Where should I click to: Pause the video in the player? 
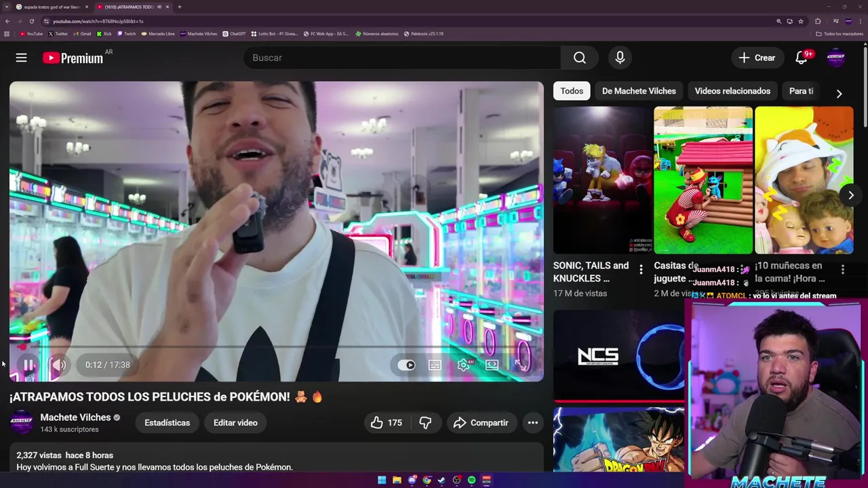(x=28, y=365)
